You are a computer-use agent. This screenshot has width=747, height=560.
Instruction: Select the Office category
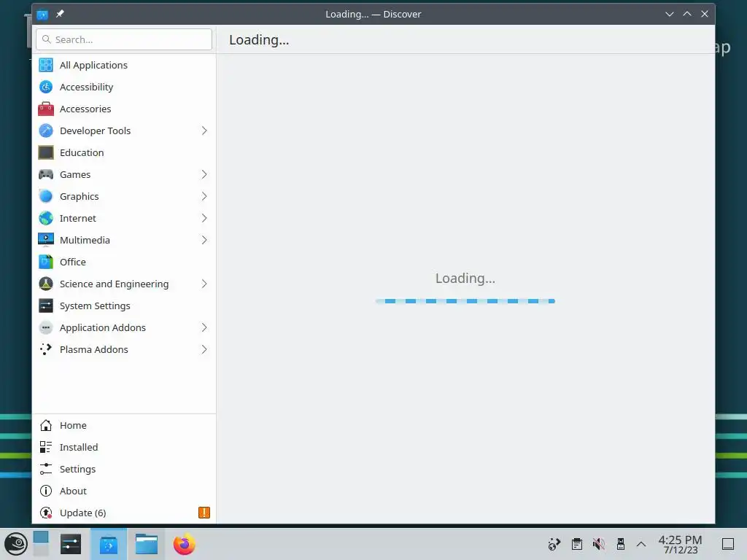(124, 262)
